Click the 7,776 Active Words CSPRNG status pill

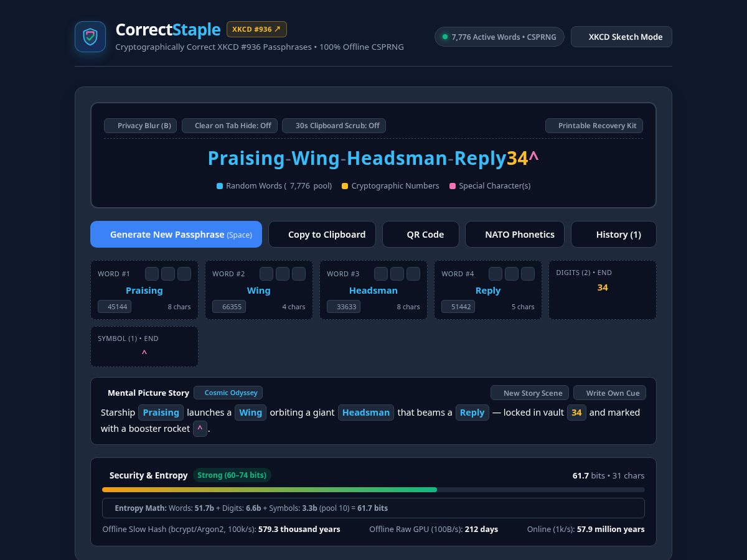tap(499, 37)
